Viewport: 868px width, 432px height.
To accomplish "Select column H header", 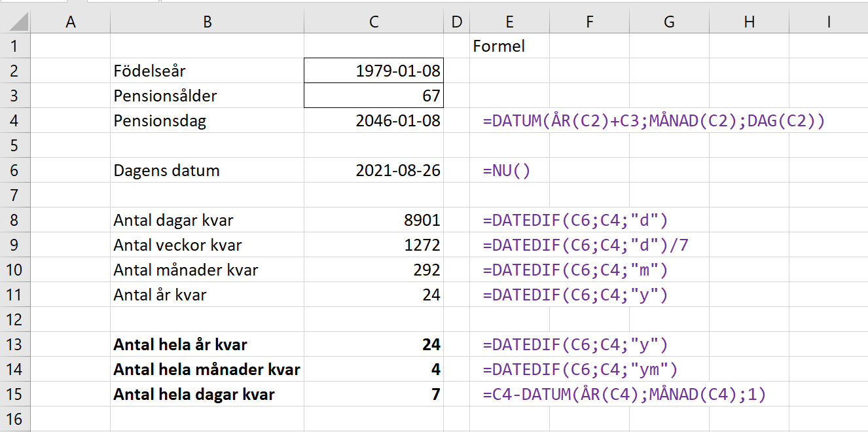I will click(749, 22).
